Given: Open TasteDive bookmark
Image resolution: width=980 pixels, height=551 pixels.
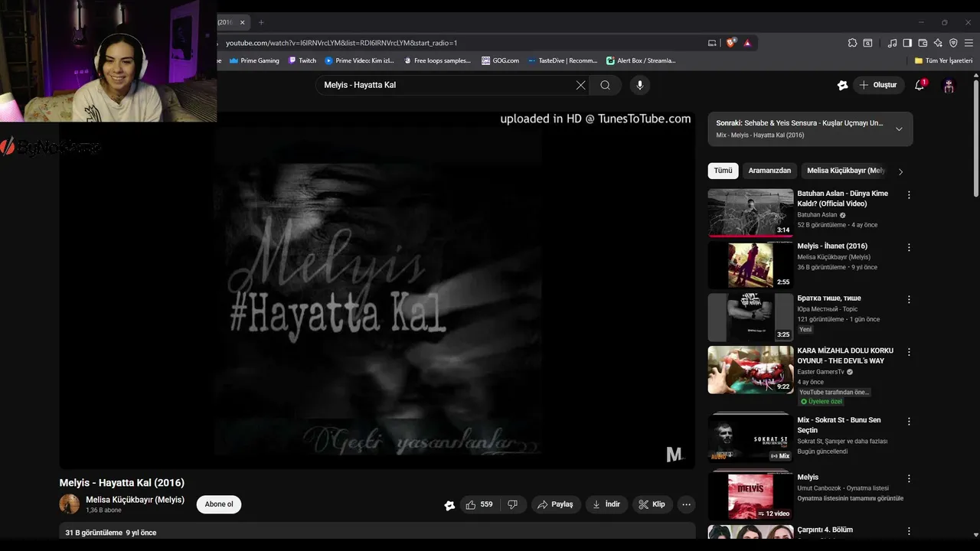Looking at the screenshot, I should coord(563,60).
